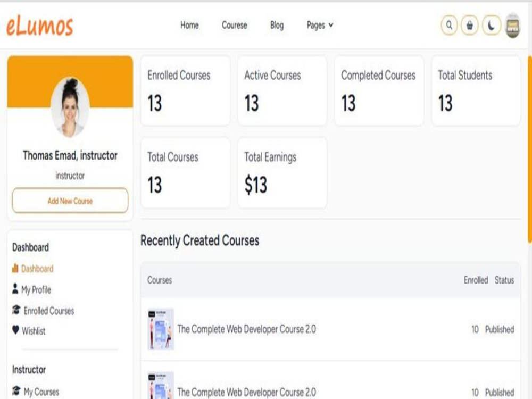Click Published status in first course row
Image resolution: width=532 pixels, height=399 pixels.
coord(500,329)
